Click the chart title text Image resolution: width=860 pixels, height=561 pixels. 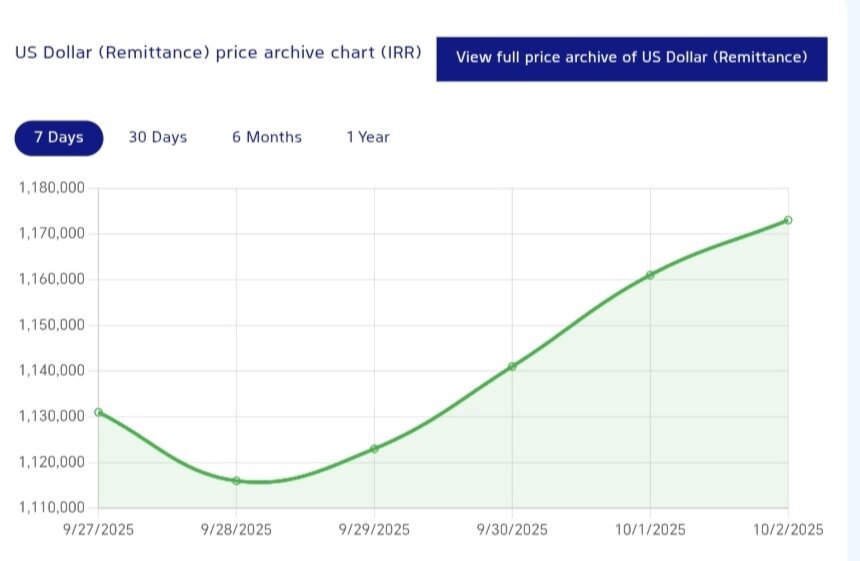218,53
